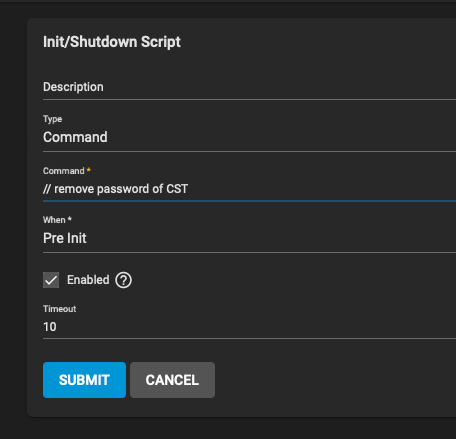Click the Enabled label text
This screenshot has height=439, width=456.
point(88,280)
